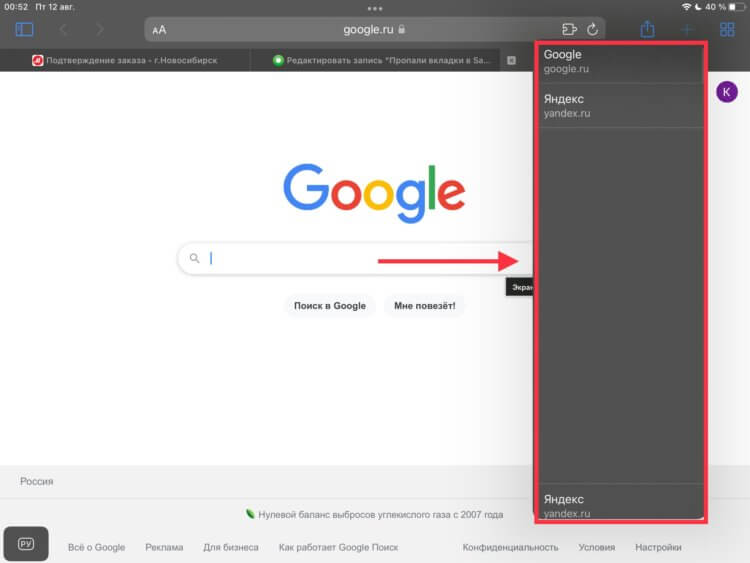Switch to Редактировать запись tab
Screen dimensions: 750x563
[375, 60]
